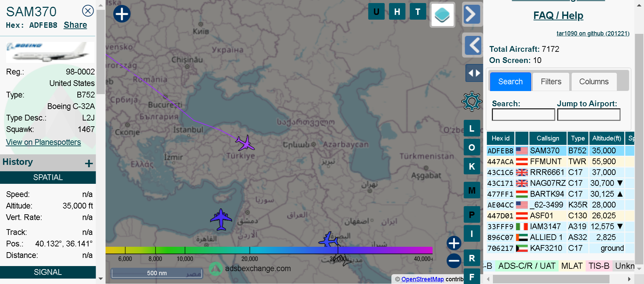Click the ADS-C/R / UAT legend label
This screenshot has width=644, height=284.
tap(527, 266)
